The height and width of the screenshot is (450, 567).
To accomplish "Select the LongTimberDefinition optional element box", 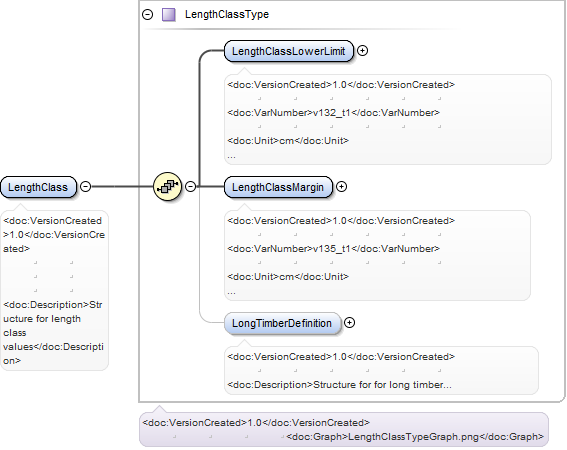I will pyautogui.click(x=282, y=323).
